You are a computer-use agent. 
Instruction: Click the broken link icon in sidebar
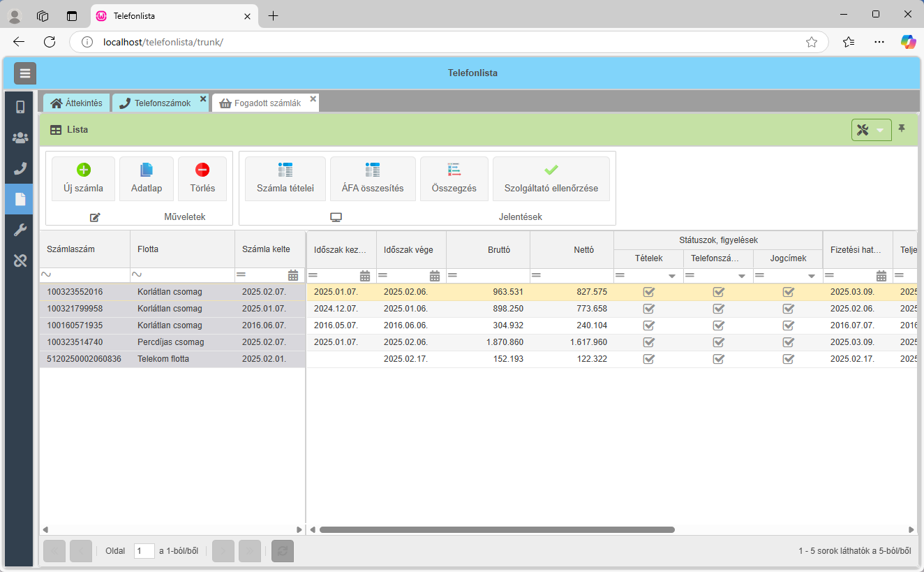pos(20,261)
